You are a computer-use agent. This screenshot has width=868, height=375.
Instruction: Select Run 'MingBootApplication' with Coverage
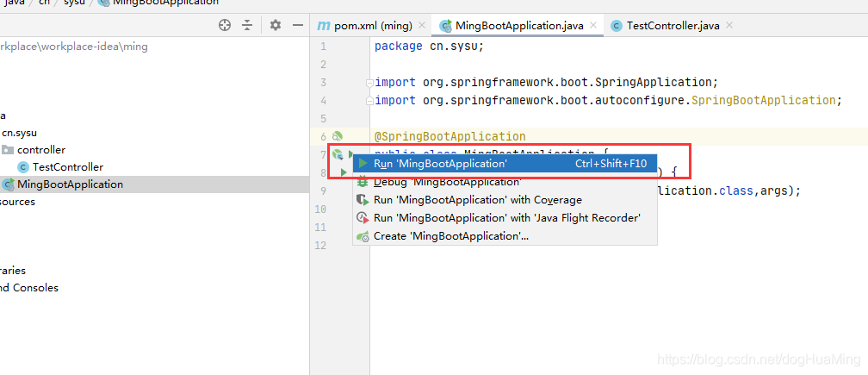(505, 200)
